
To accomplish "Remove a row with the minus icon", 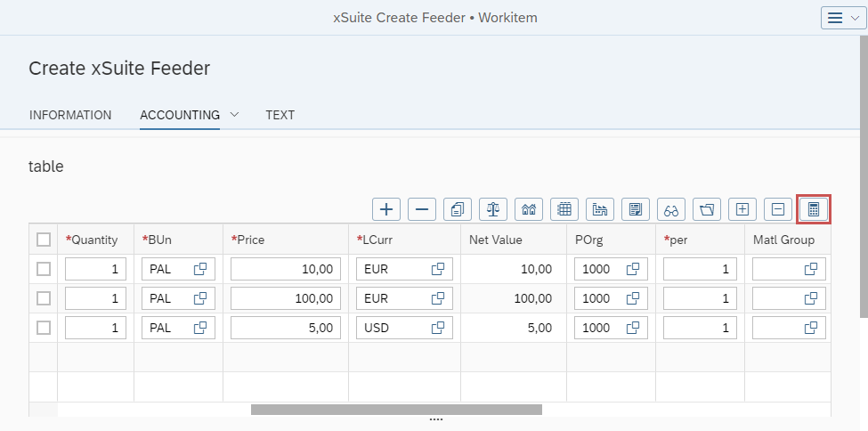I will [422, 209].
